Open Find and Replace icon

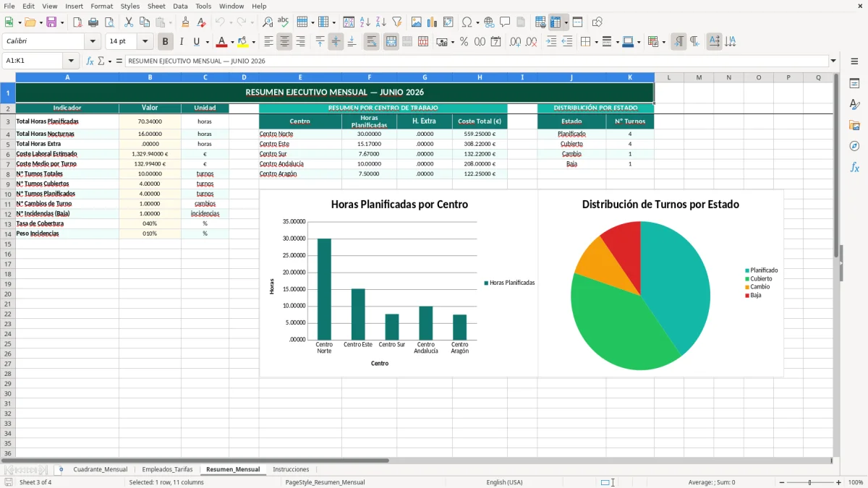point(268,22)
